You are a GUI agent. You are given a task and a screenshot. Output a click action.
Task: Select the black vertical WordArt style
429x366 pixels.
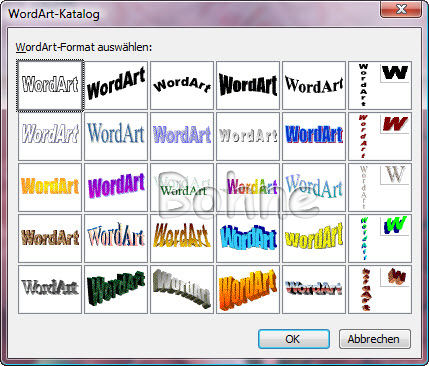[x=380, y=85]
